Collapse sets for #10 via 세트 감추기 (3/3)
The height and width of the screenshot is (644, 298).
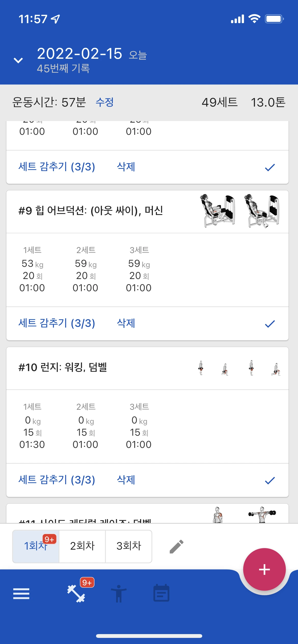[57, 480]
